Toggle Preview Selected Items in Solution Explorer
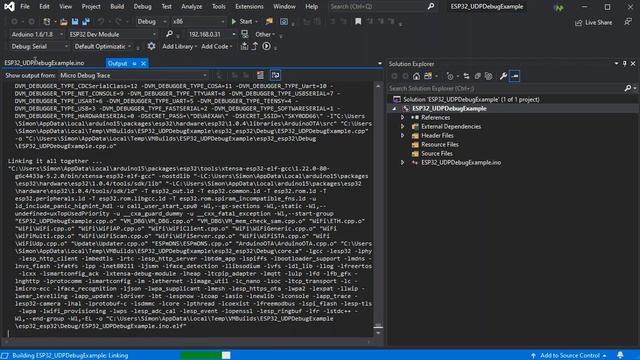Screen dimensions: 640x360 (x=515, y=76)
